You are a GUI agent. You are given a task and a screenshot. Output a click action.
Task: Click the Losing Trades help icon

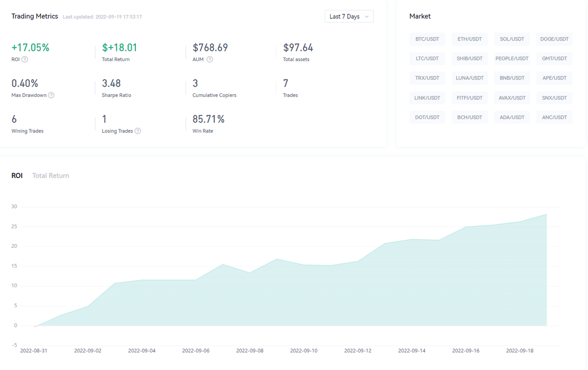138,131
